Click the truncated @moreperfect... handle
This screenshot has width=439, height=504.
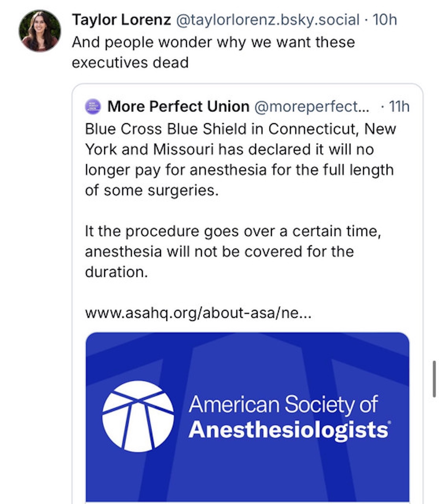click(312, 106)
